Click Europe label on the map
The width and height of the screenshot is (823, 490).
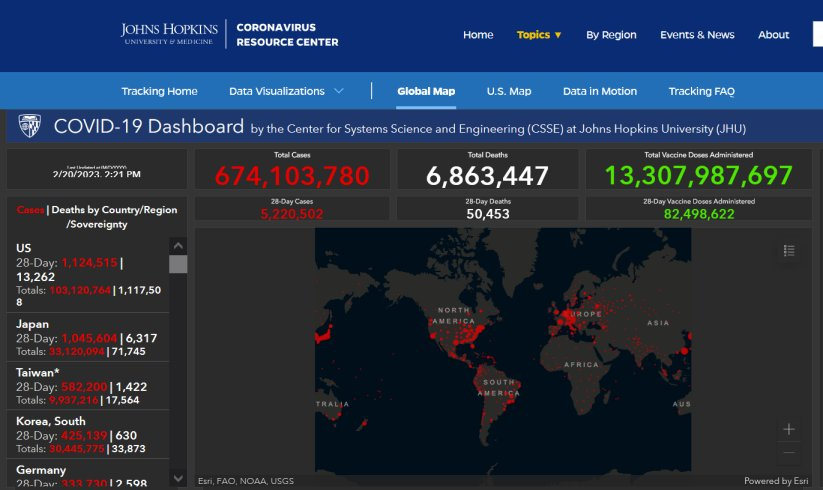(x=586, y=314)
